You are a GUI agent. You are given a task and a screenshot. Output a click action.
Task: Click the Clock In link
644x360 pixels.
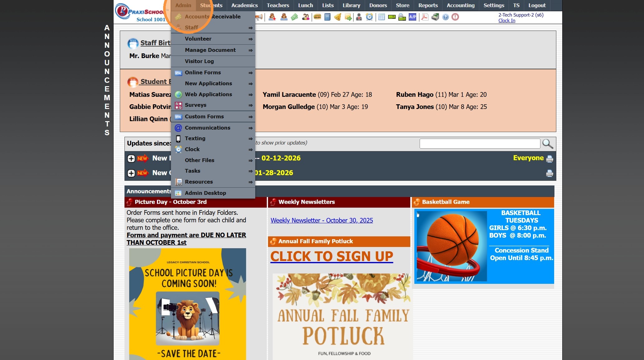[506, 21]
